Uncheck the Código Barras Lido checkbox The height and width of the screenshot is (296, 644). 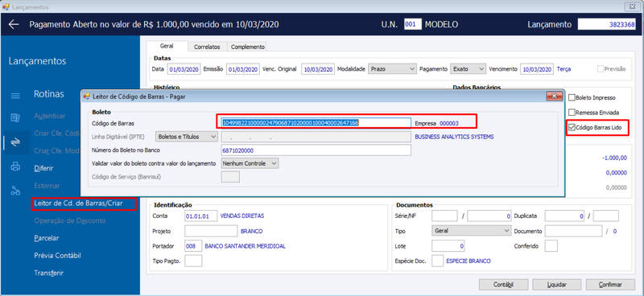click(572, 128)
